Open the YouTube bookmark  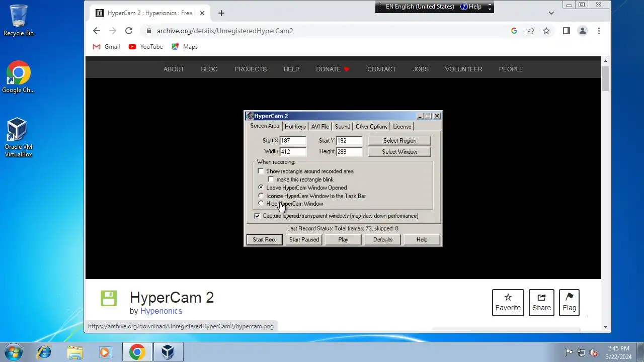pos(146,47)
